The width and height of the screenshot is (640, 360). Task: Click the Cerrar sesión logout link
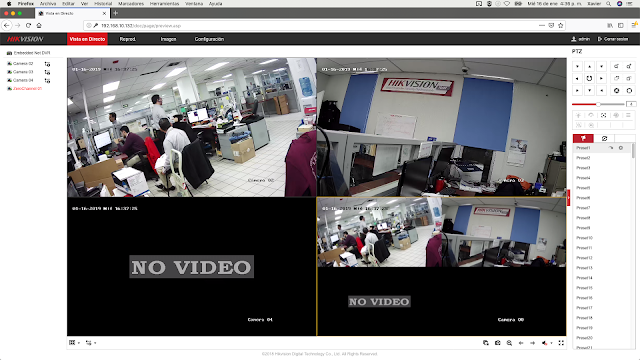click(x=613, y=39)
